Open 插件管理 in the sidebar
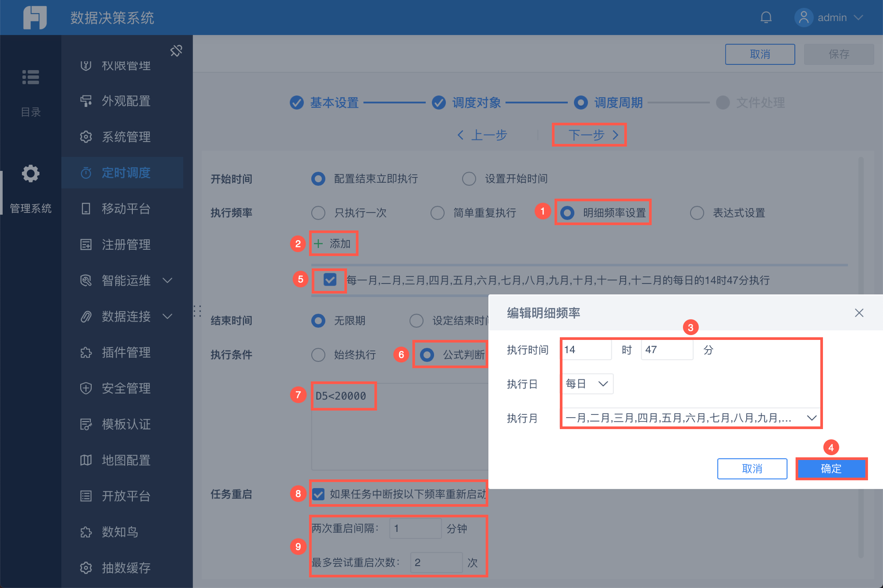The width and height of the screenshot is (883, 588). point(126,352)
